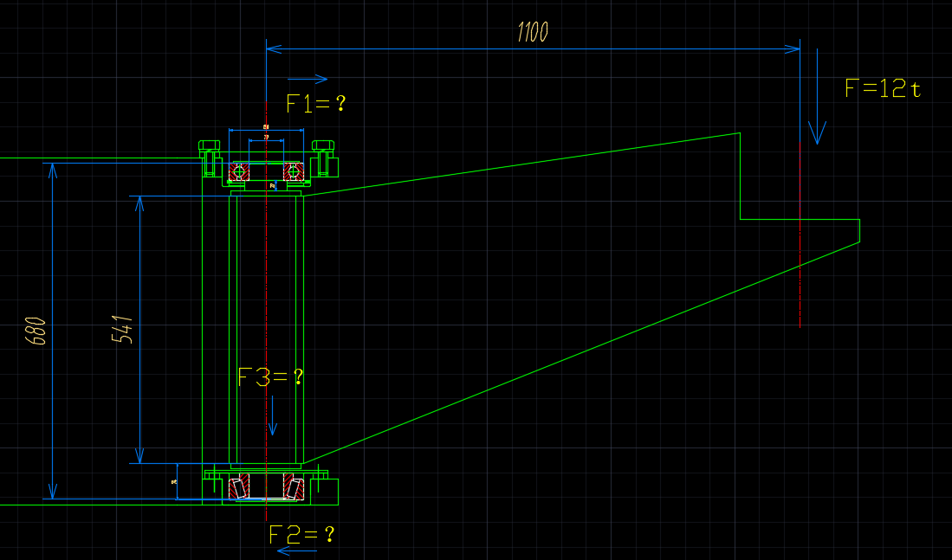Click the downward arrow under F3

[x=273, y=416]
